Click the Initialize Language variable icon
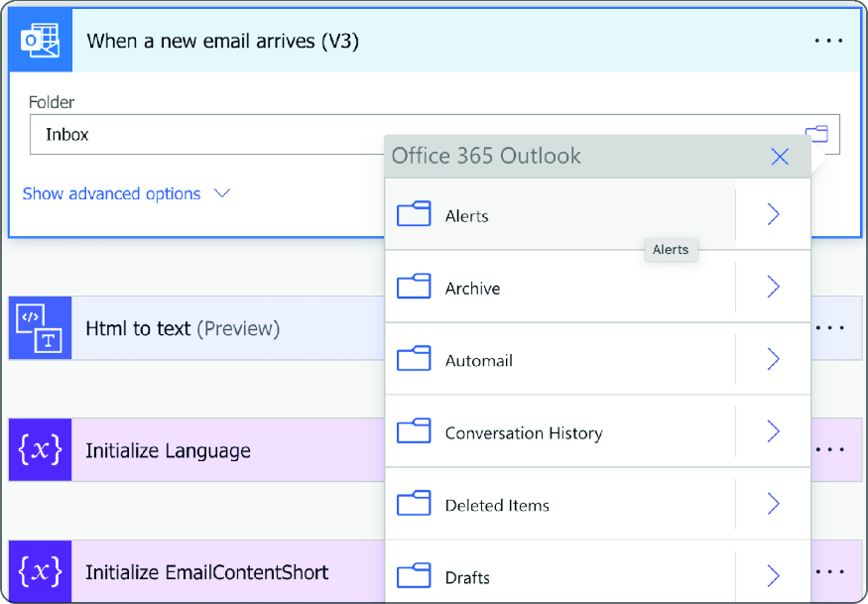 40,449
